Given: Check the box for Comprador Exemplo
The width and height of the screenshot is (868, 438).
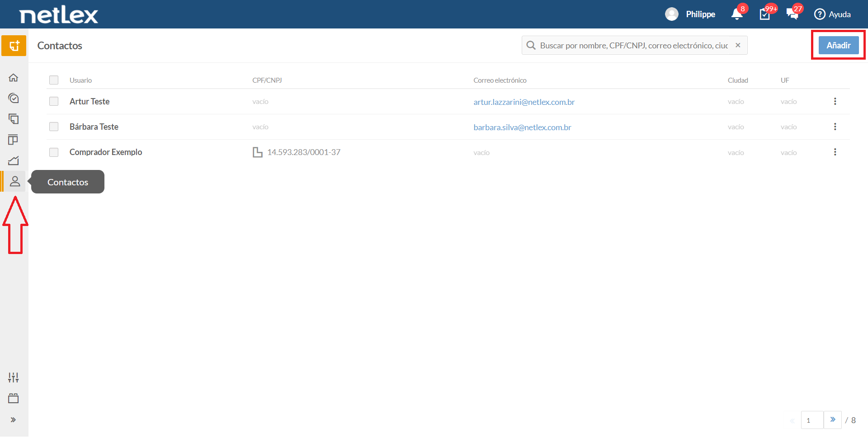Looking at the screenshot, I should point(54,152).
